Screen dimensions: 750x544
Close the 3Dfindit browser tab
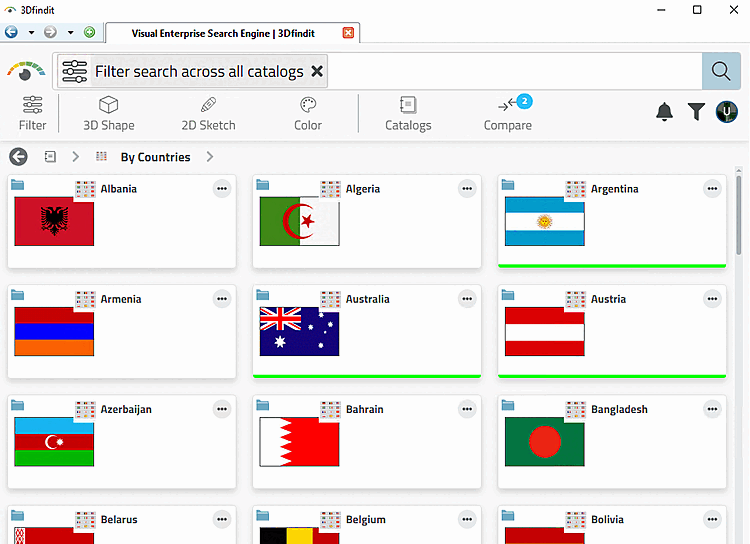point(348,33)
